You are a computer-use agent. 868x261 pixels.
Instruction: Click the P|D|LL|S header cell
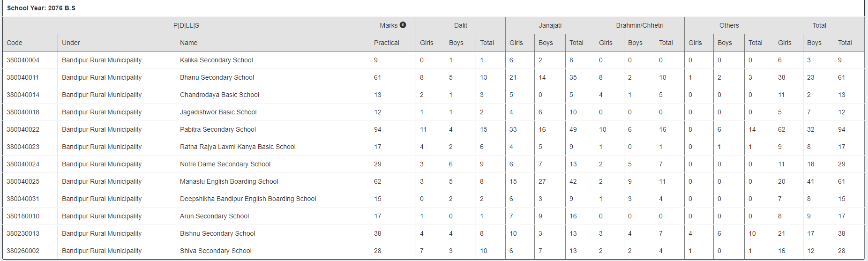point(186,25)
